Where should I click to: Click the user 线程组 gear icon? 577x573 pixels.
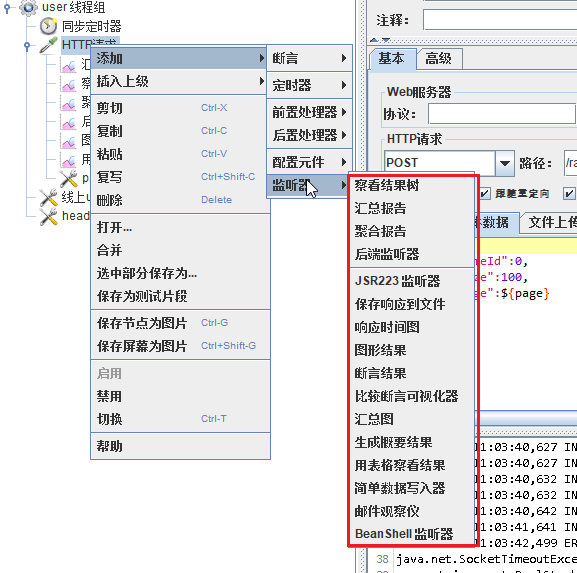(x=28, y=7)
